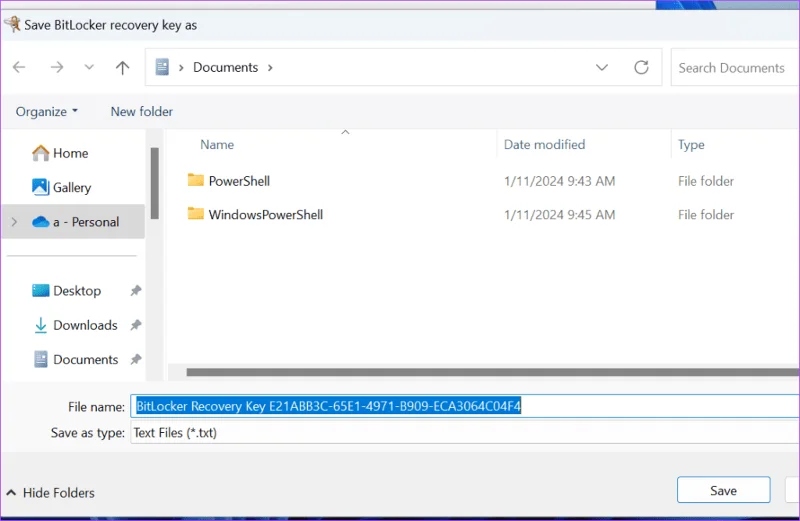
Task: Go to Documents in quick access
Action: (x=86, y=359)
